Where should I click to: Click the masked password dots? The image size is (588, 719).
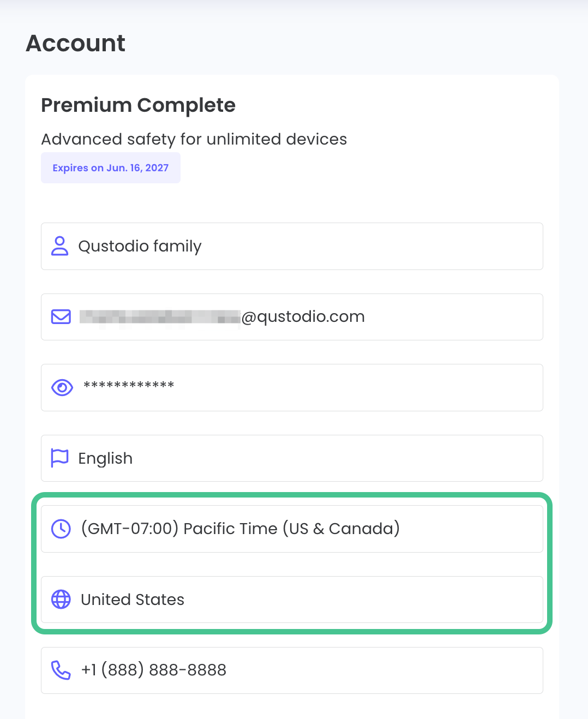(129, 387)
